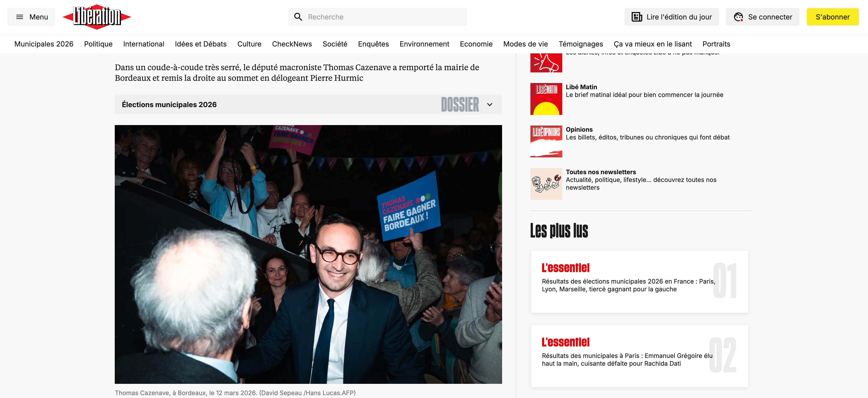Open the Libé Matin newsletter thumbnail
The image size is (868, 398).
click(x=546, y=99)
